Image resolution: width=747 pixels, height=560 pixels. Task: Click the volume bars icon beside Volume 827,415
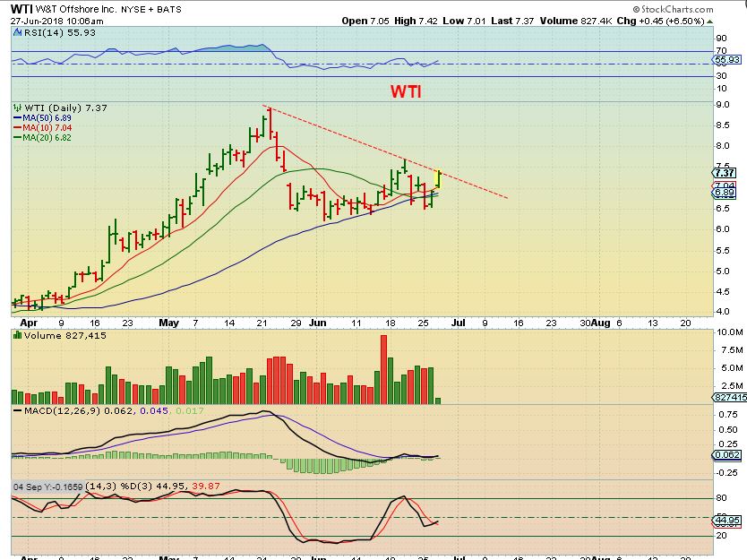(x=18, y=335)
